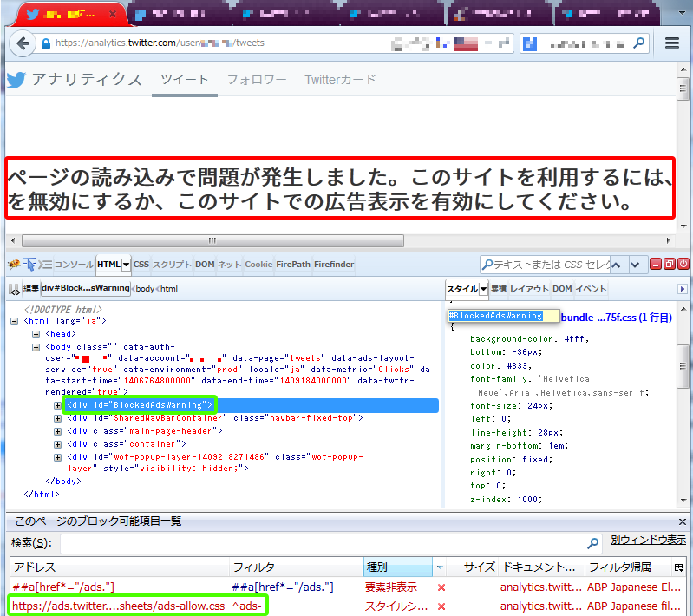Open the FirePath tab
Screen dimensions: 693x616
coord(293,265)
